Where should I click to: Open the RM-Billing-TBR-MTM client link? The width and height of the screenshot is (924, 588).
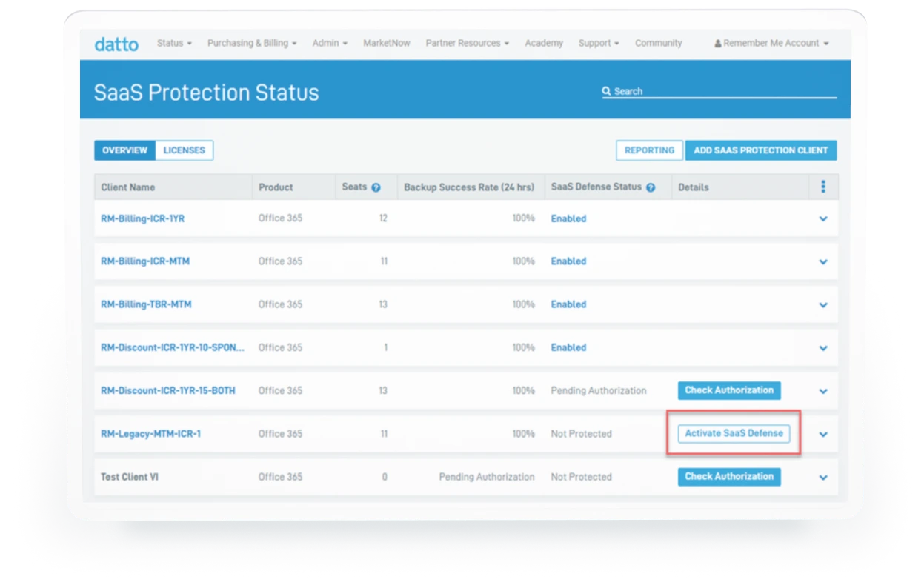pos(146,304)
